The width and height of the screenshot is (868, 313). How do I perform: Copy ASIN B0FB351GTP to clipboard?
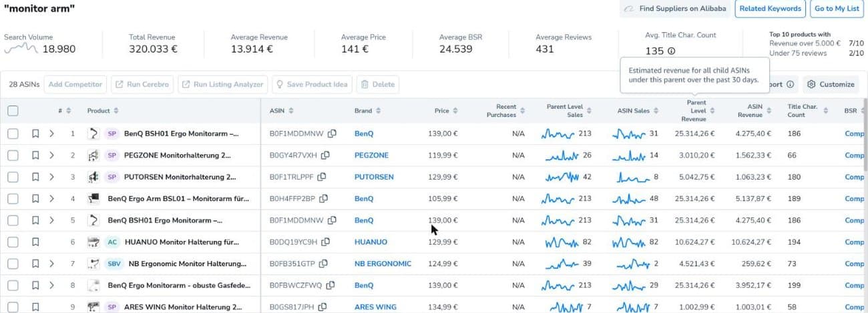click(323, 264)
